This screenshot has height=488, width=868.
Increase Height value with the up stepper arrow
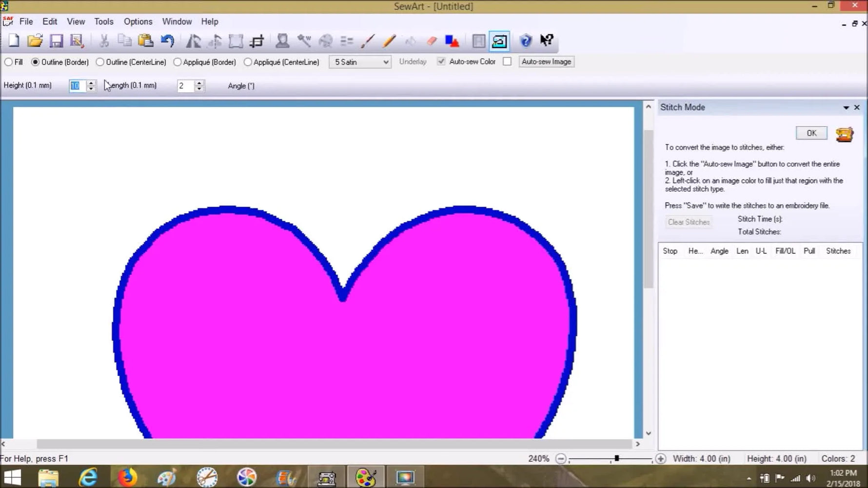tap(92, 83)
